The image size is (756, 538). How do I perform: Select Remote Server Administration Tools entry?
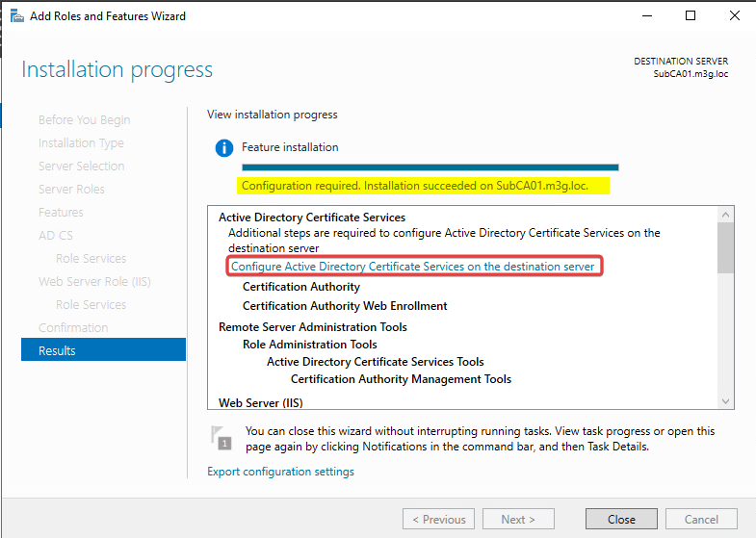tap(312, 327)
